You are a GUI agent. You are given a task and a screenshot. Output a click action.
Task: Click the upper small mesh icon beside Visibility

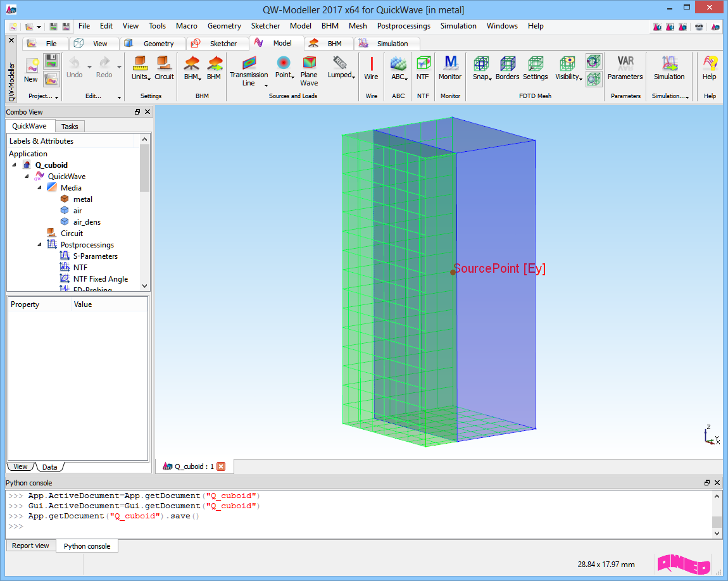(x=593, y=61)
